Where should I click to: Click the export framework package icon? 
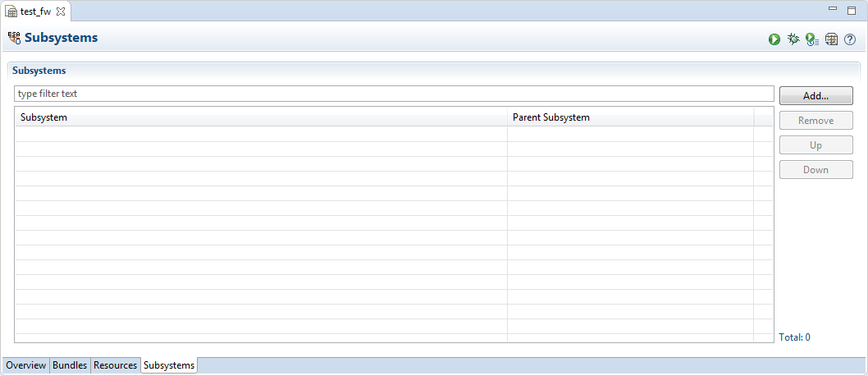pyautogui.click(x=832, y=39)
